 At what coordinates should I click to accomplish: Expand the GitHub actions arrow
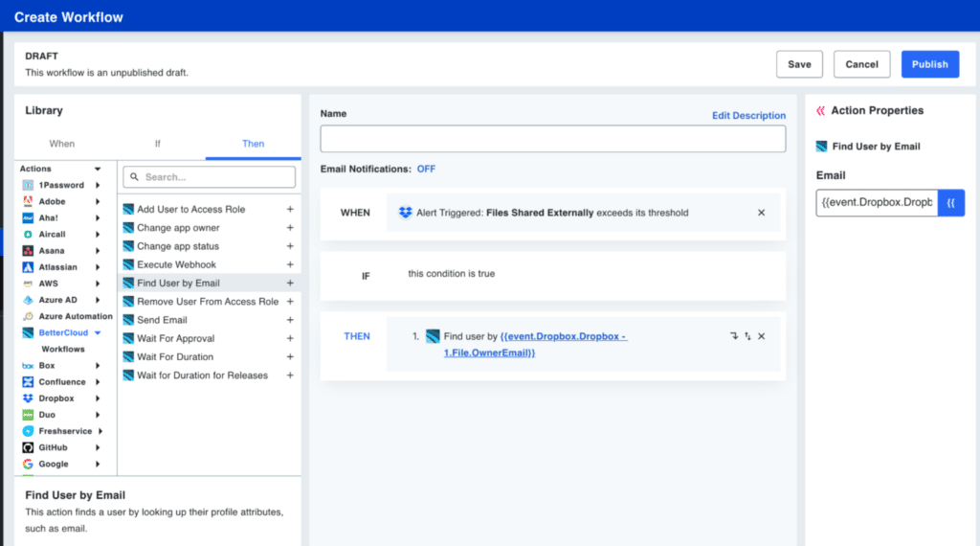point(98,447)
